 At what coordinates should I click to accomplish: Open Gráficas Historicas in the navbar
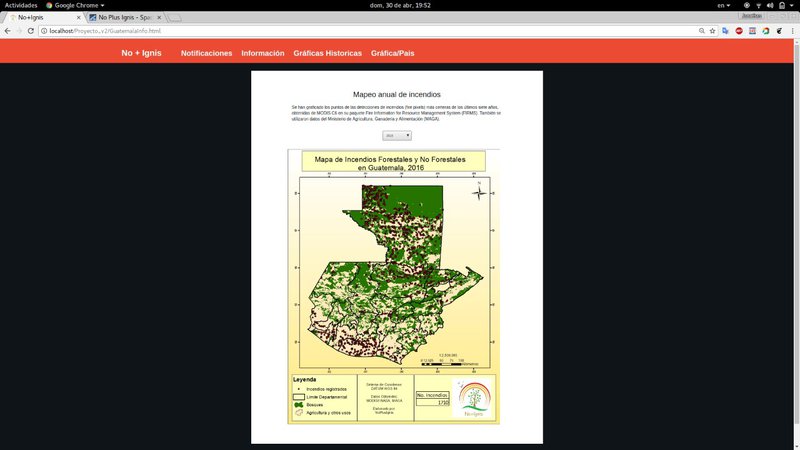[327, 53]
